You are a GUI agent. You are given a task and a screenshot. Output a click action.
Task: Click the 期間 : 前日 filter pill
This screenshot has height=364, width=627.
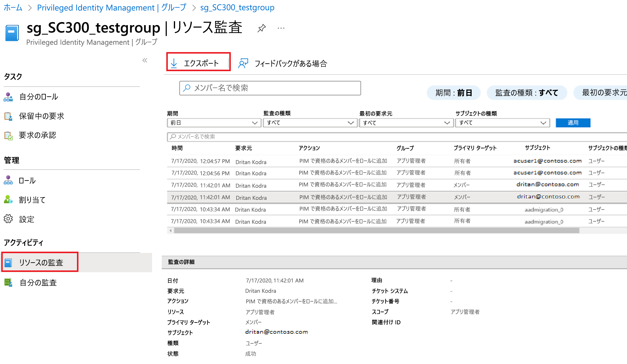pyautogui.click(x=453, y=93)
